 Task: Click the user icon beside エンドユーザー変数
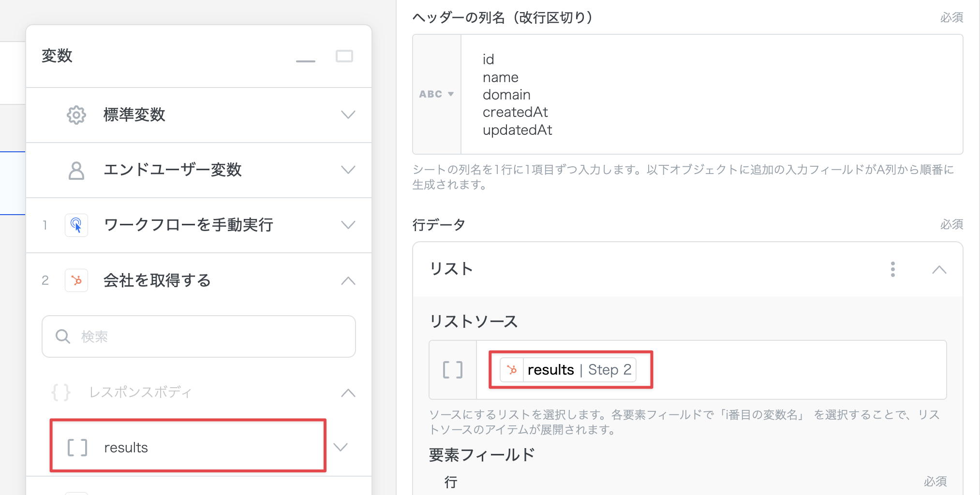click(76, 170)
